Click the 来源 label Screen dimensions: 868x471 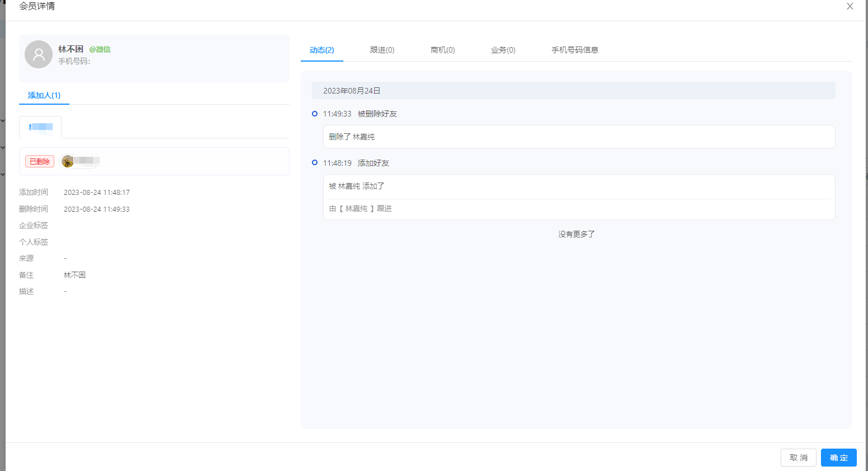(x=26, y=258)
